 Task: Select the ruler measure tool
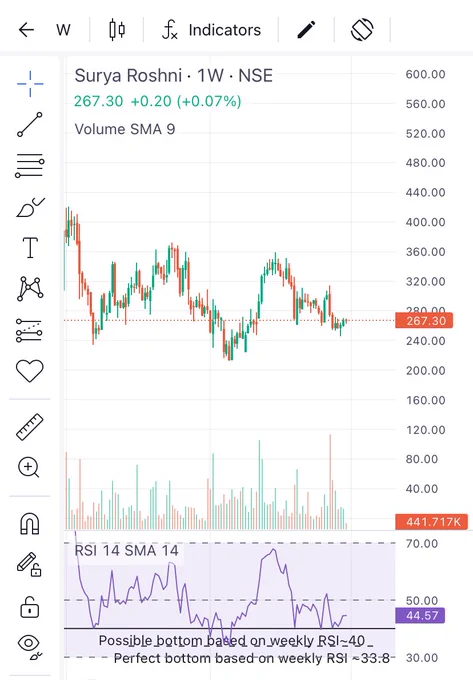30,427
